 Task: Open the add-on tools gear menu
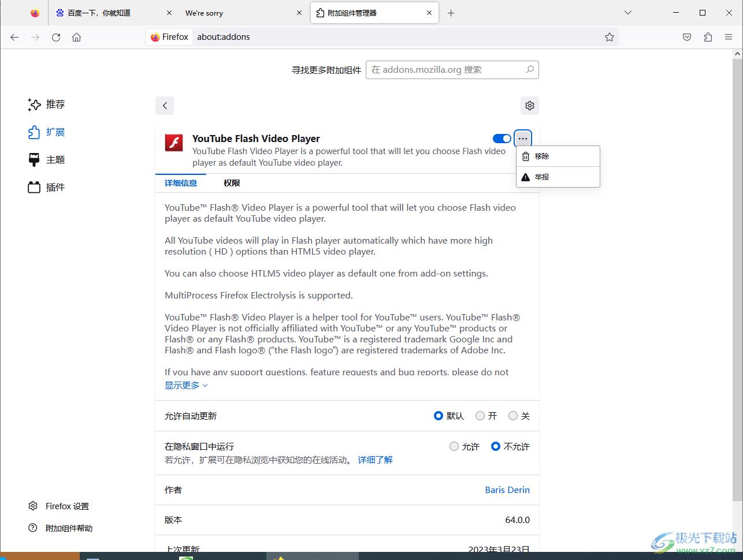530,105
